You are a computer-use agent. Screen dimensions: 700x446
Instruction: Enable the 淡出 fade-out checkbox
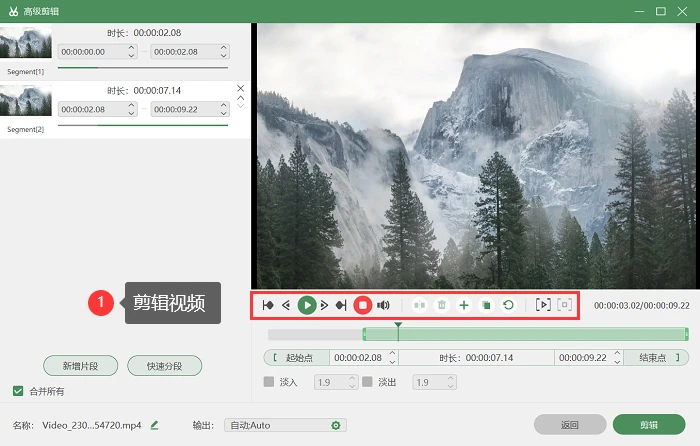pos(367,382)
